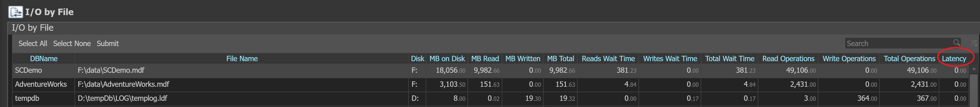Screen dimensions: 980x107
Task: Sort by the Latency column header
Action: [x=954, y=58]
